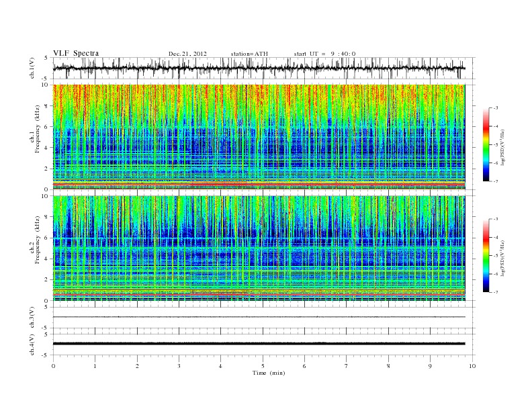Click the ch.2 colorbar "log(PSD)(V²/Hz)" label
Viewport: 532px width, 411px height.
(503, 258)
